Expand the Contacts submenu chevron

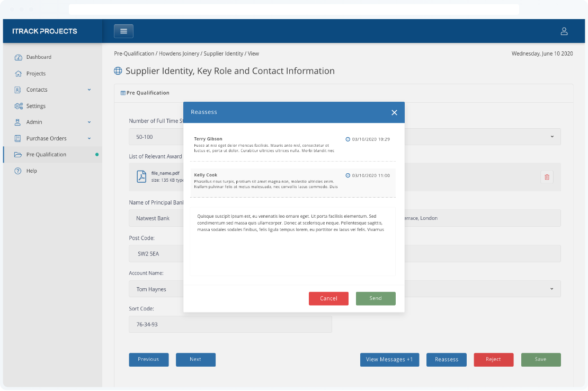pos(89,90)
